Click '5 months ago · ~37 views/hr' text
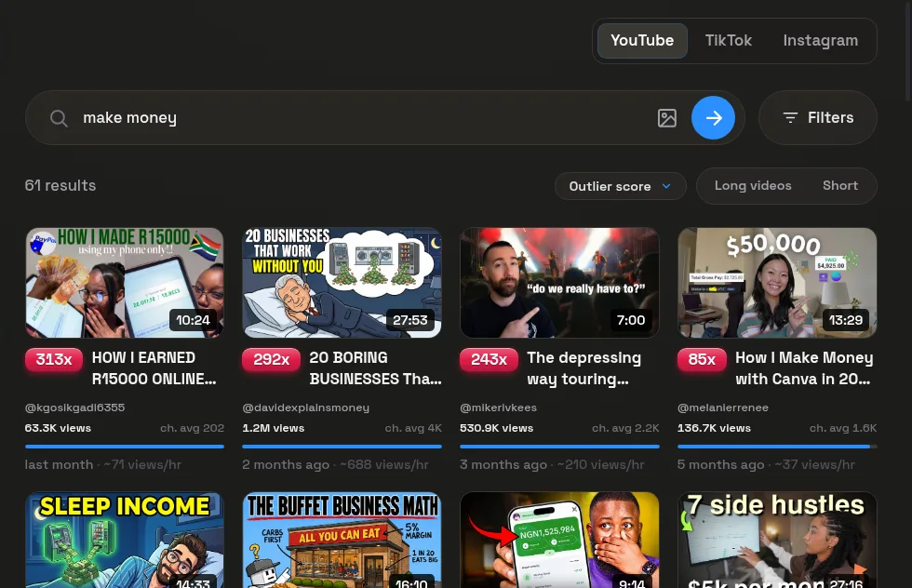This screenshot has height=588, width=912. (766, 464)
